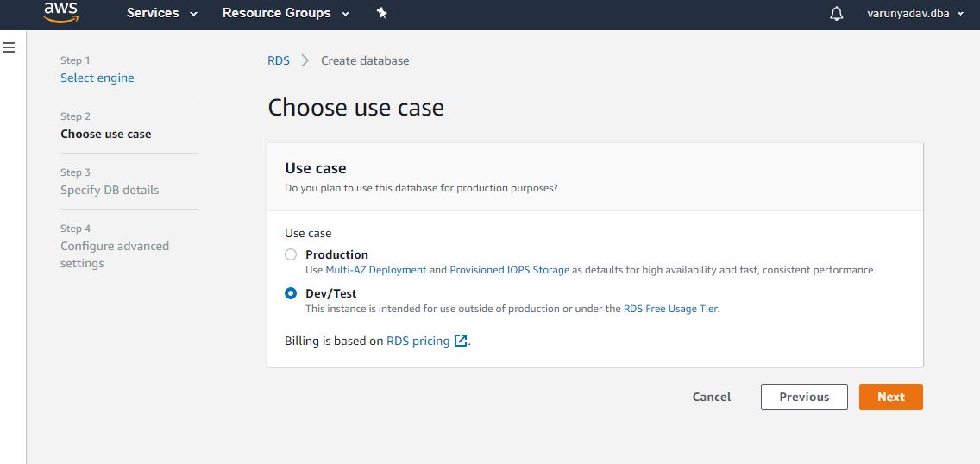This screenshot has width=980, height=464.
Task: Open the hamburger side menu
Action: coord(9,47)
